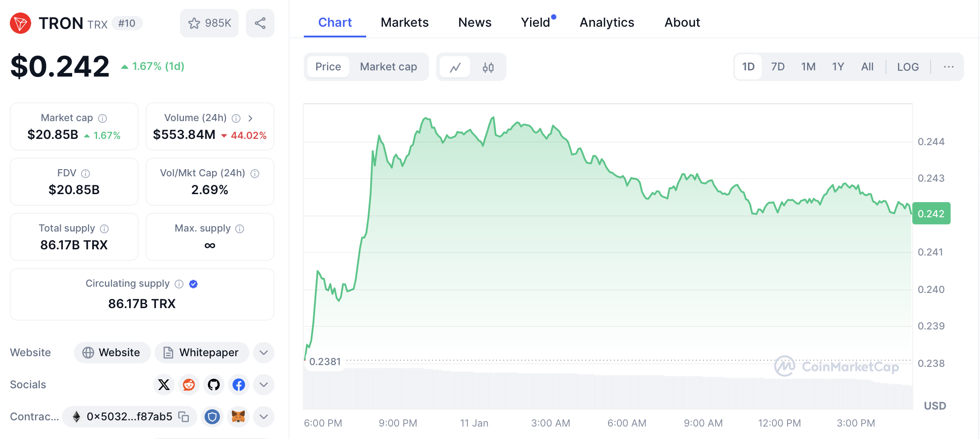Select the line chart view
Viewport: 980px width, 439px height.
pyautogui.click(x=455, y=67)
